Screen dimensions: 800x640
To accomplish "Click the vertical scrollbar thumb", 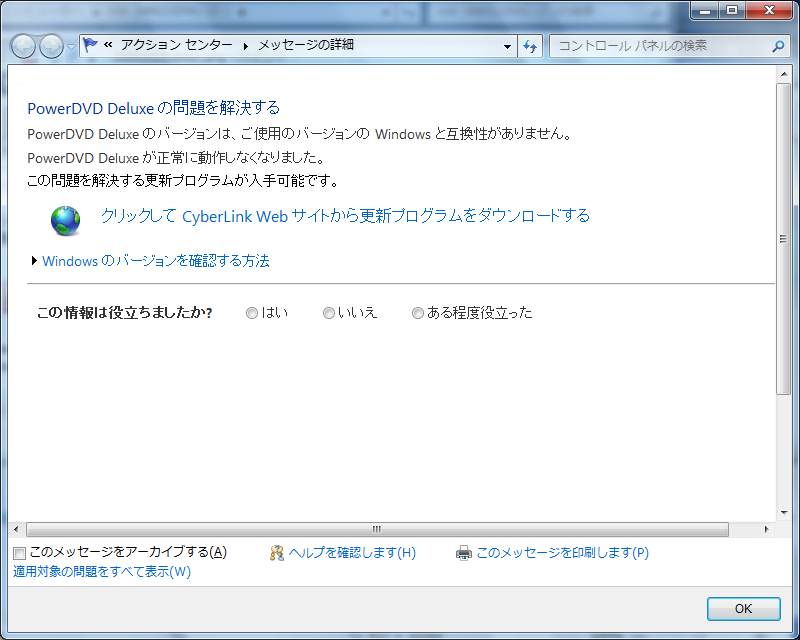I will 784,239.
